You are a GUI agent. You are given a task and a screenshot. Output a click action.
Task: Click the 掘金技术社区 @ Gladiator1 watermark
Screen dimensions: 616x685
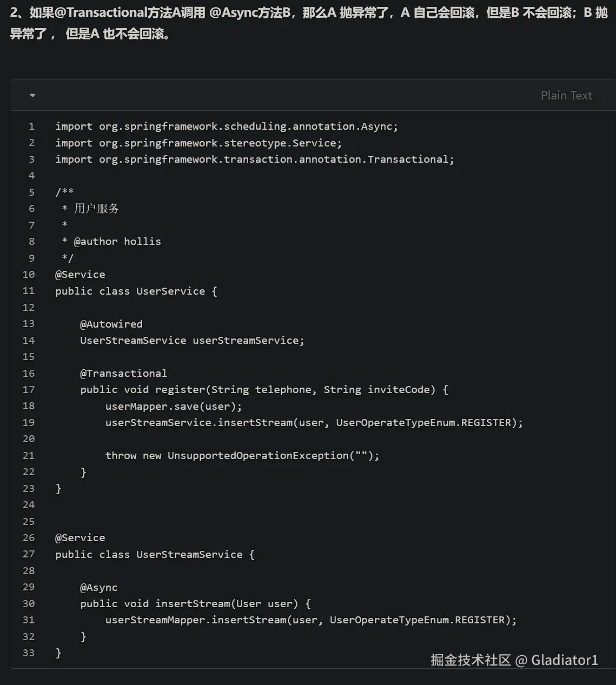[x=514, y=660]
